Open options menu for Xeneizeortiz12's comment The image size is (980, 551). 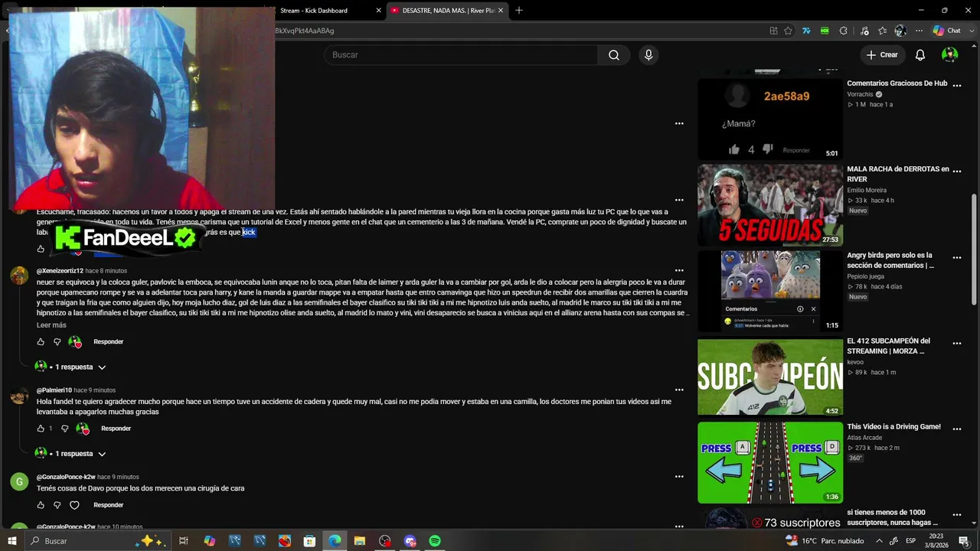coord(679,270)
